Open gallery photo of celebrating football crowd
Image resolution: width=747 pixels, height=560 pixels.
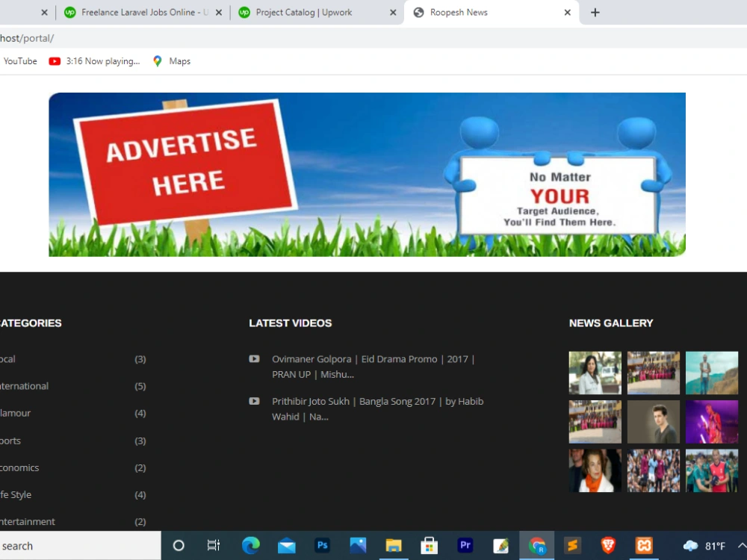coord(654,470)
